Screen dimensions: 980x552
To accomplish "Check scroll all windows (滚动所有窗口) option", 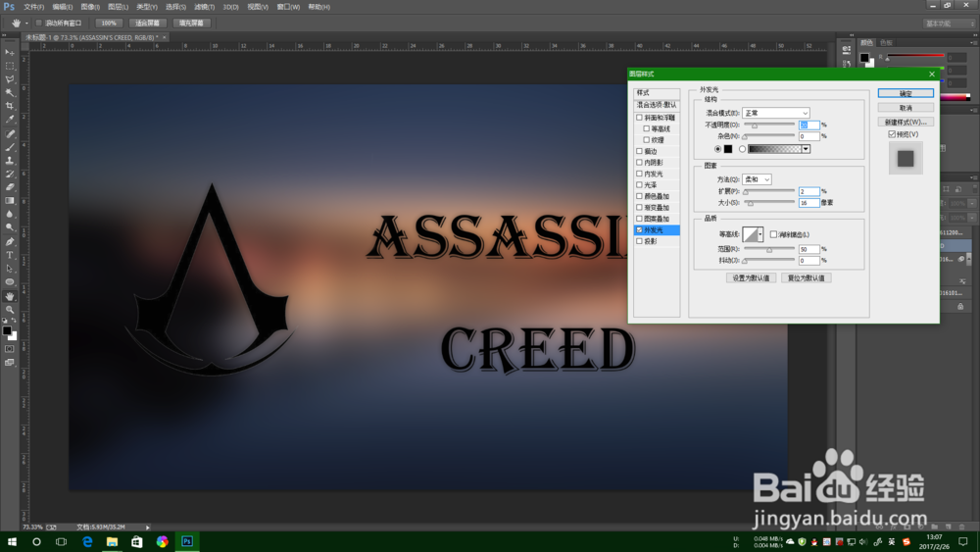I will click(39, 24).
